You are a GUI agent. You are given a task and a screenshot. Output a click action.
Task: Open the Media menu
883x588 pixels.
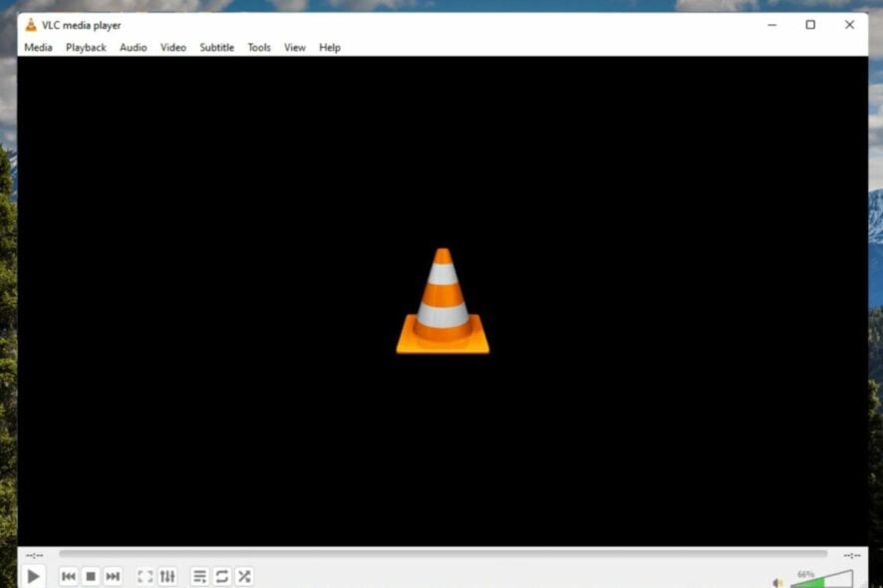point(38,47)
